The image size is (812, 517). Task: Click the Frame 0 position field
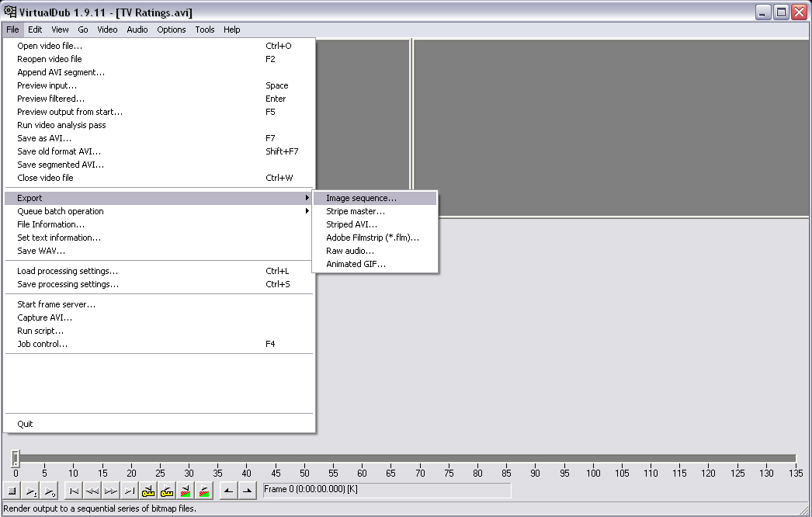[x=387, y=490]
